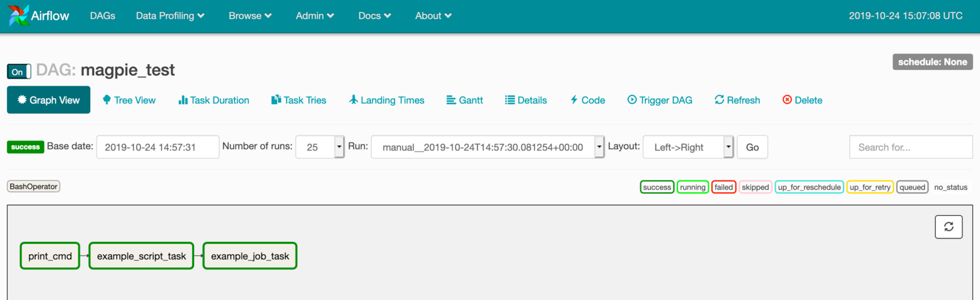Open the Code tab label

point(593,100)
